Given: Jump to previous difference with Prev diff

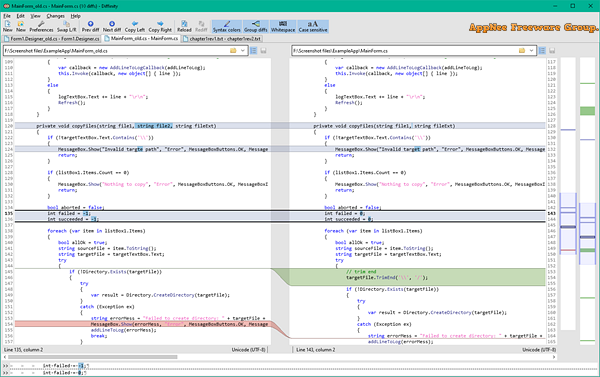Looking at the screenshot, I should [90, 26].
